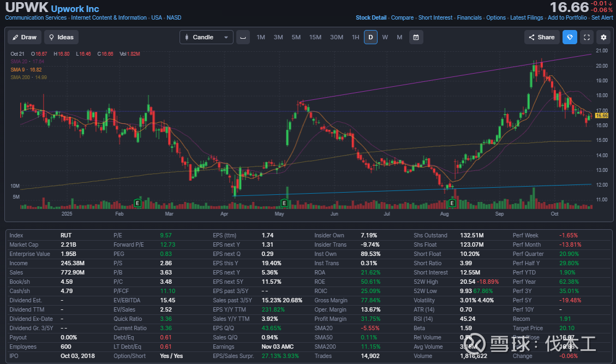Click the chart scale icon beside Candle
The height and width of the screenshot is (364, 616).
pos(243,37)
